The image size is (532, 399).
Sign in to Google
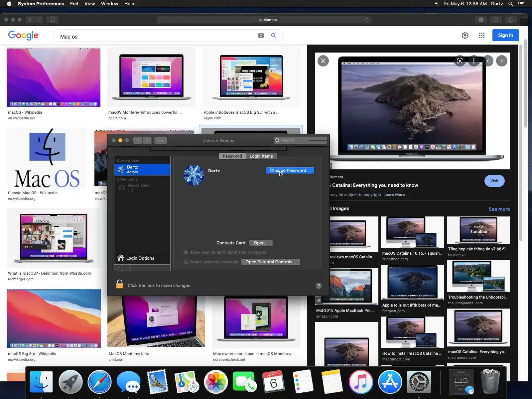click(505, 35)
